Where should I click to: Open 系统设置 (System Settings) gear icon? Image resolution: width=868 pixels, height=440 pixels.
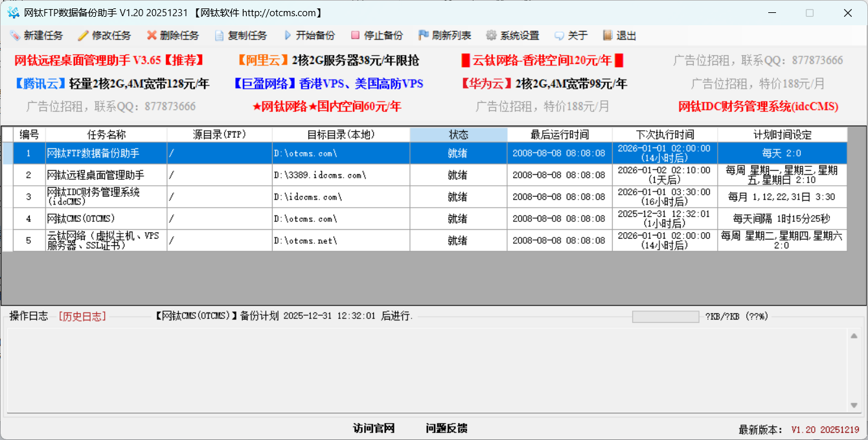(492, 36)
